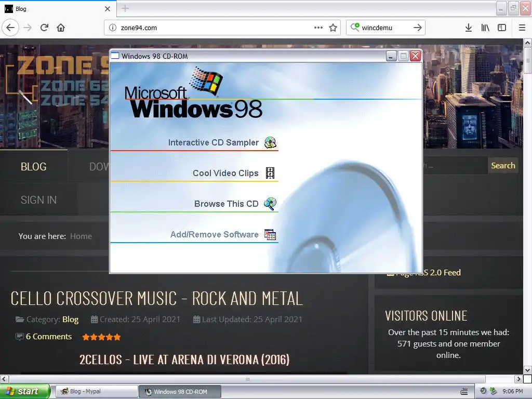Screen dimensions: 532x399
Task: Select Add/Remove Software
Action: point(215,234)
